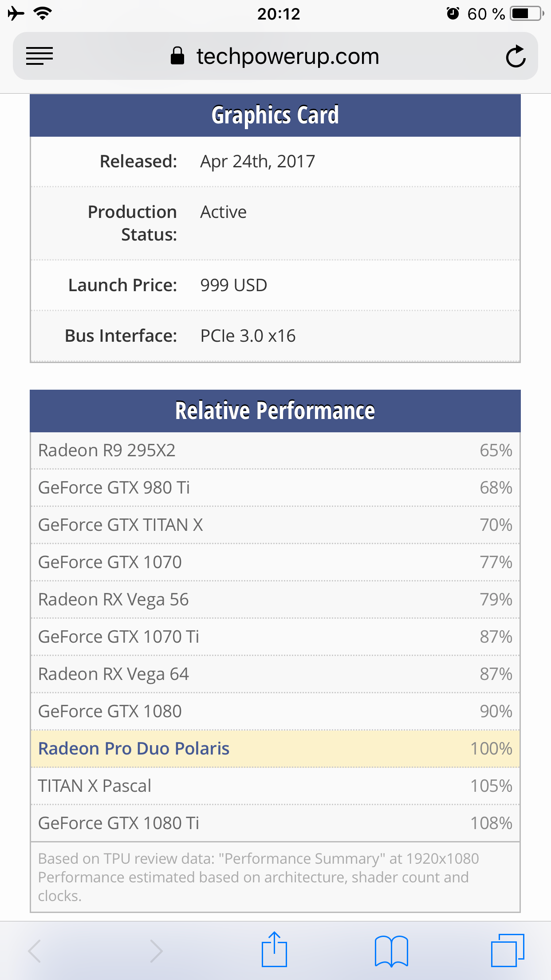The image size is (551, 980).
Task: Go forward to the next page
Action: 156,951
